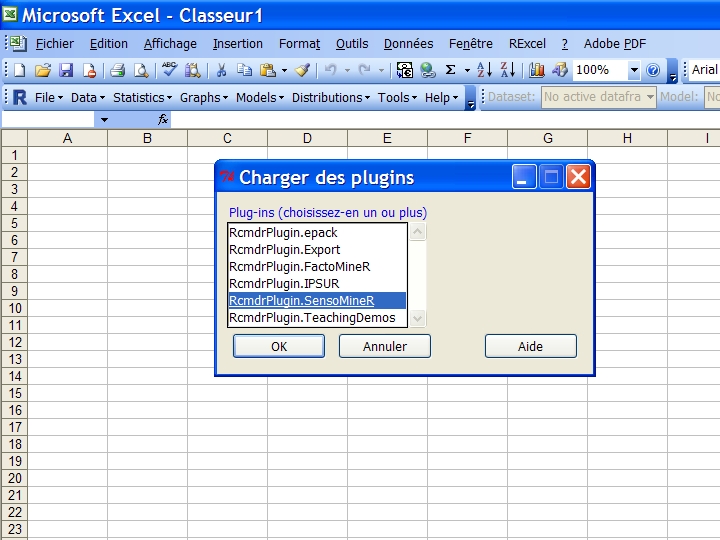Select RcmdrPlugin.IPSUR in the list

[x=317, y=284]
